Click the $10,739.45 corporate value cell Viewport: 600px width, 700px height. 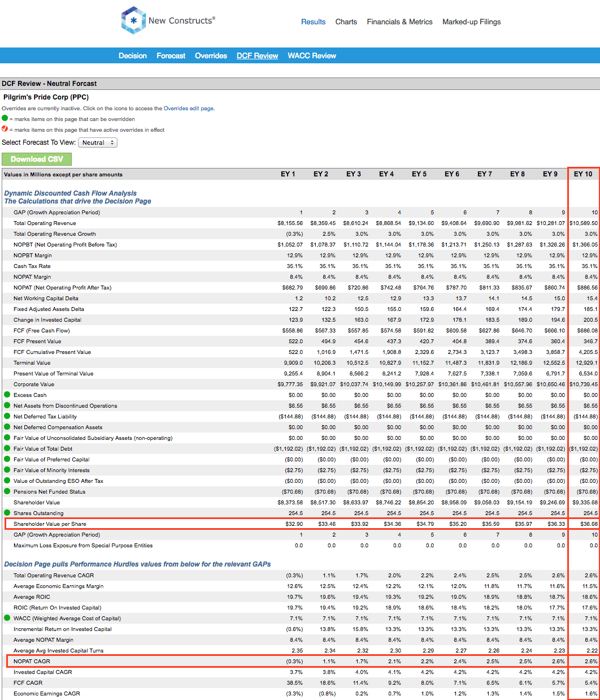[584, 384]
